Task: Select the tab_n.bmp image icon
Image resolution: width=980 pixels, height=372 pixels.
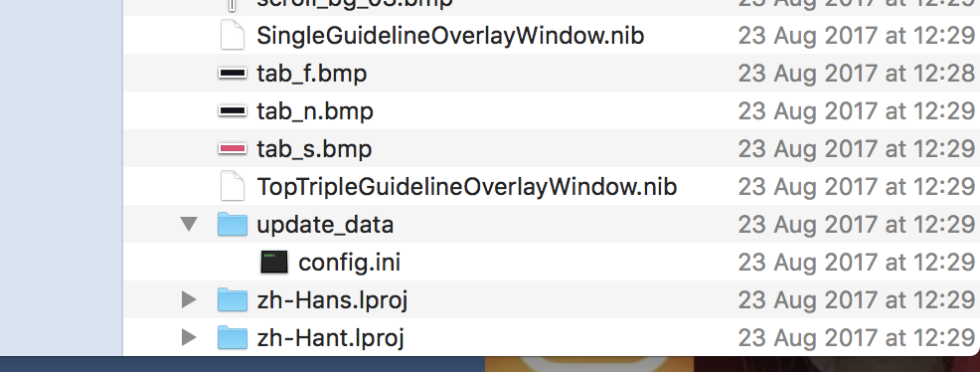Action: 233,110
